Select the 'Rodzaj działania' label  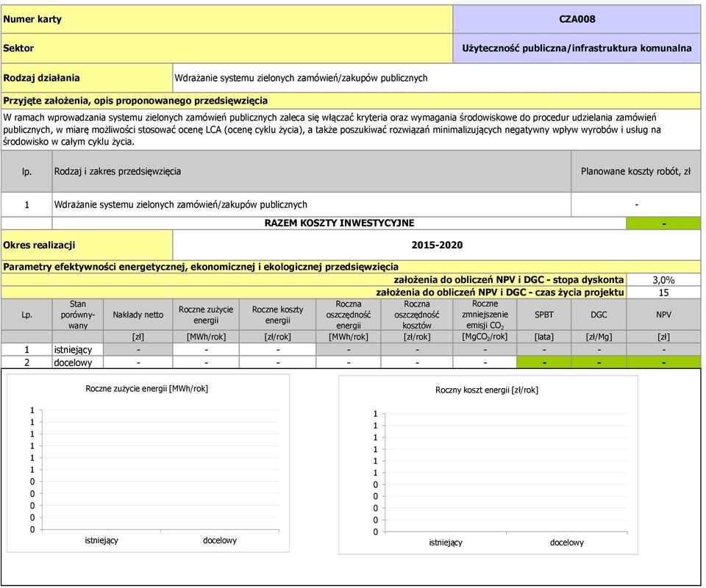pos(87,78)
